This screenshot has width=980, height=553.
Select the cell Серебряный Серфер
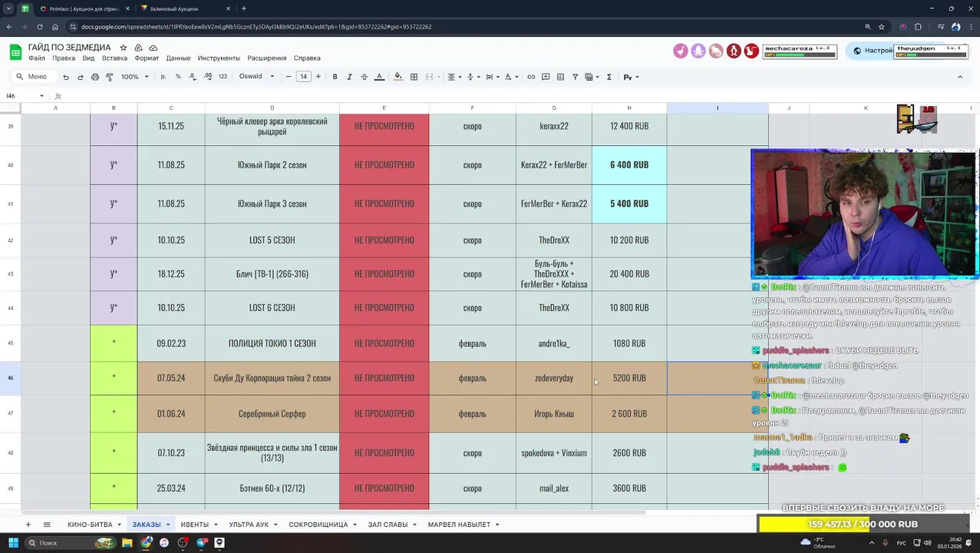[x=272, y=413]
